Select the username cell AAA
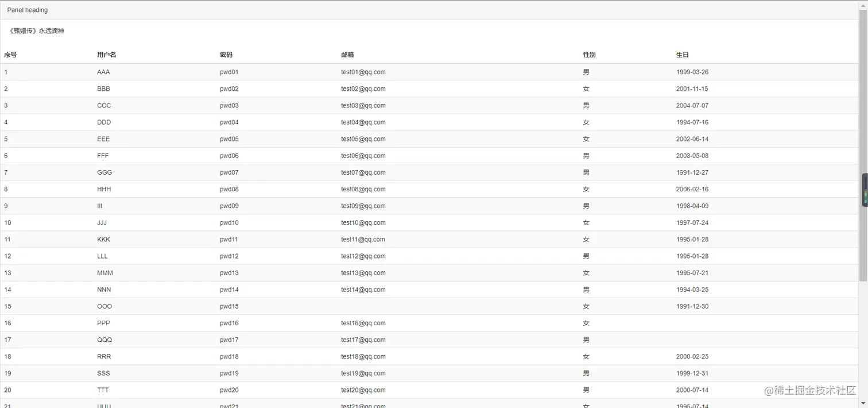868x408 pixels. coord(103,72)
